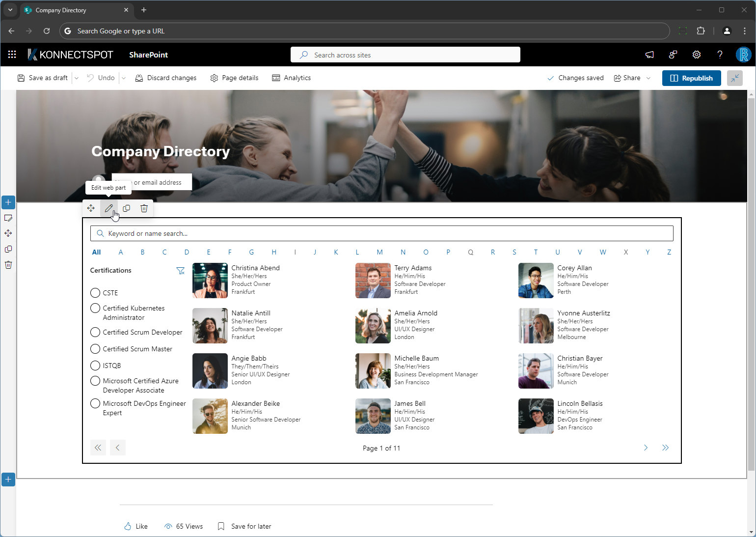This screenshot has width=756, height=537.
Task: Collapse the page using the shrink arrows icon
Action: pyautogui.click(x=735, y=78)
